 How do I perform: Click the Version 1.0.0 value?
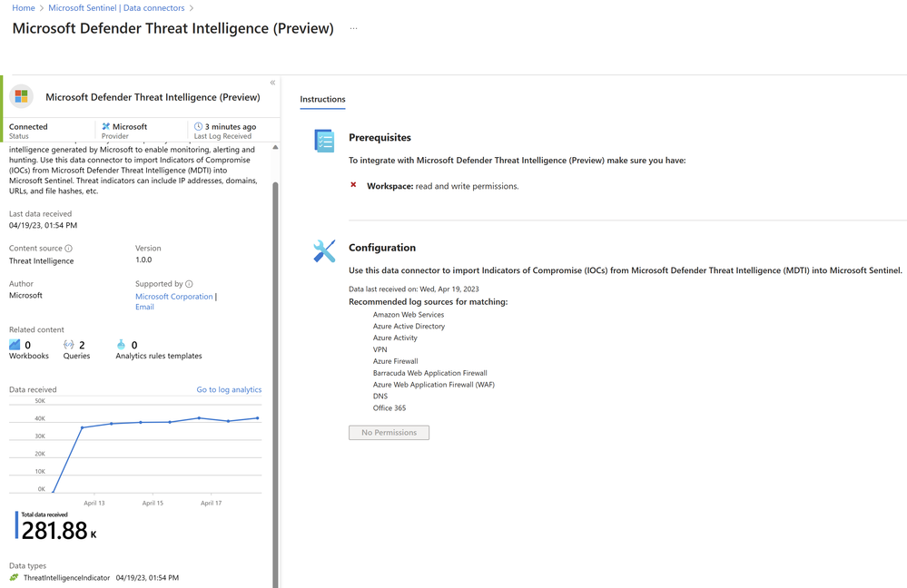click(x=143, y=260)
